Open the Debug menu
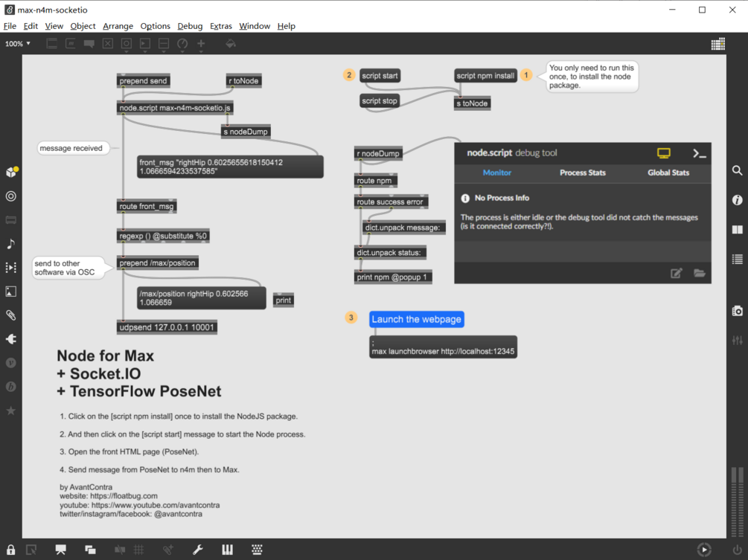Viewport: 748px width, 560px height. point(190,26)
